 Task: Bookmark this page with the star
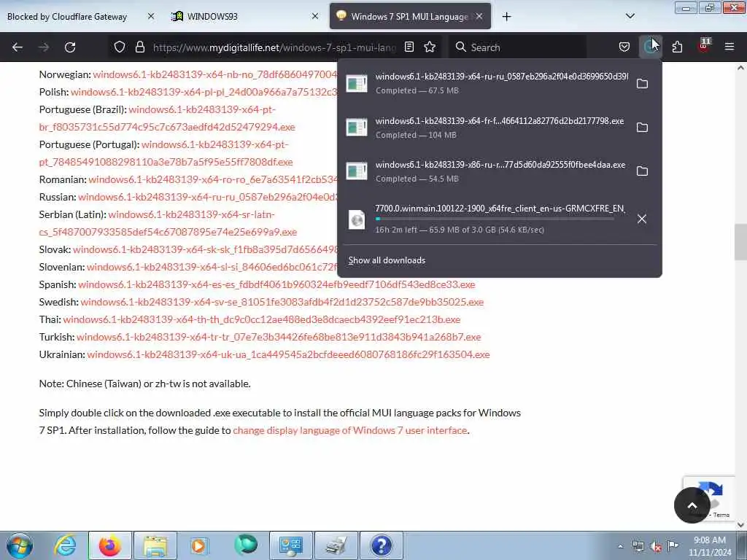[430, 47]
